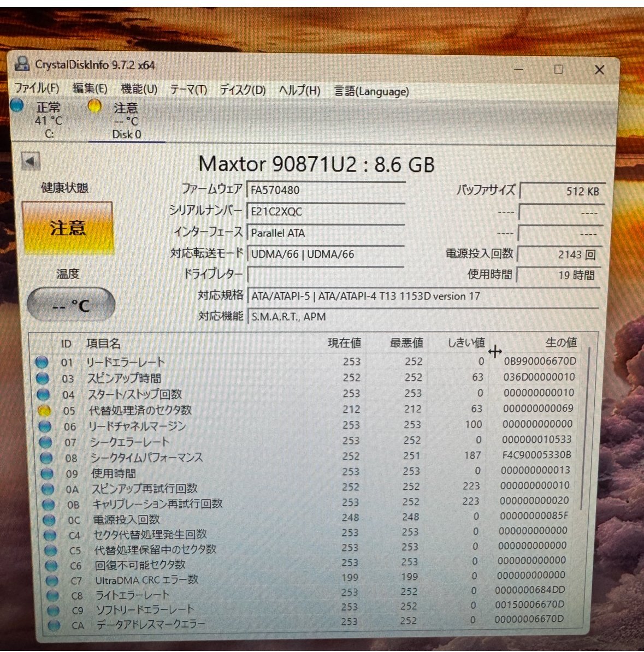Click the UDMA/66 transfer mode field
Image resolution: width=644 pixels, height=652 pixels.
pyautogui.click(x=326, y=254)
